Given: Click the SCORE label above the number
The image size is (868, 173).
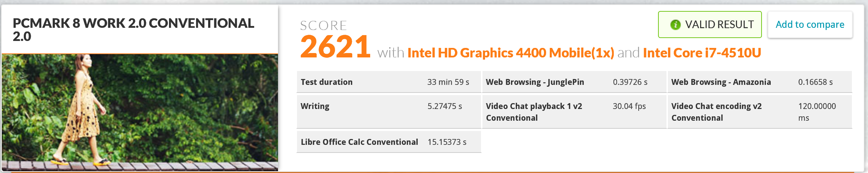Looking at the screenshot, I should click(323, 26).
